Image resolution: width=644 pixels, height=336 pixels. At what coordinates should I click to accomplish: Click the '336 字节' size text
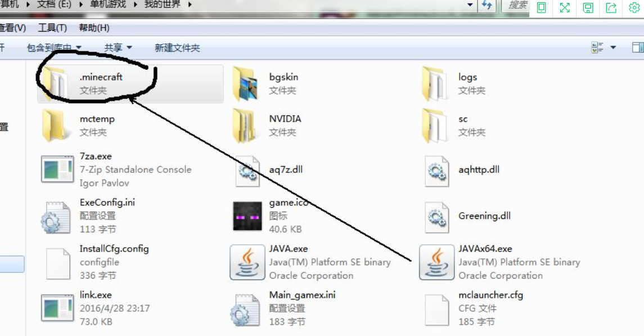[98, 275]
